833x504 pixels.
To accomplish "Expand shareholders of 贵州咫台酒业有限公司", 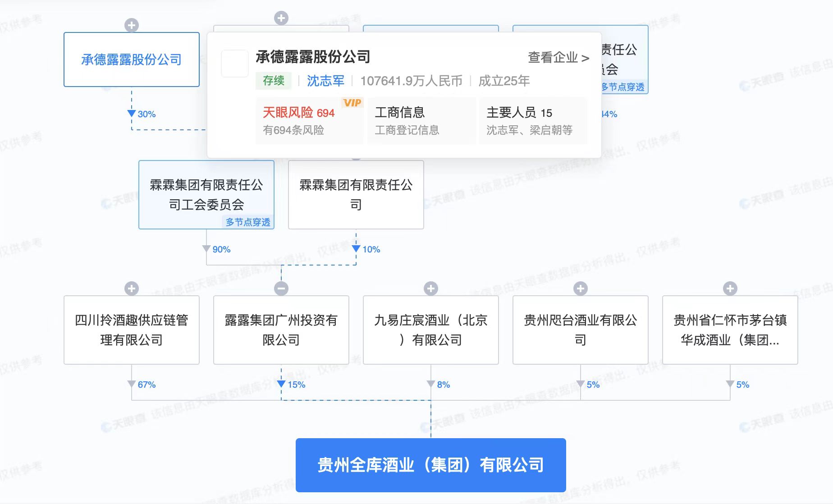I will pos(581,289).
